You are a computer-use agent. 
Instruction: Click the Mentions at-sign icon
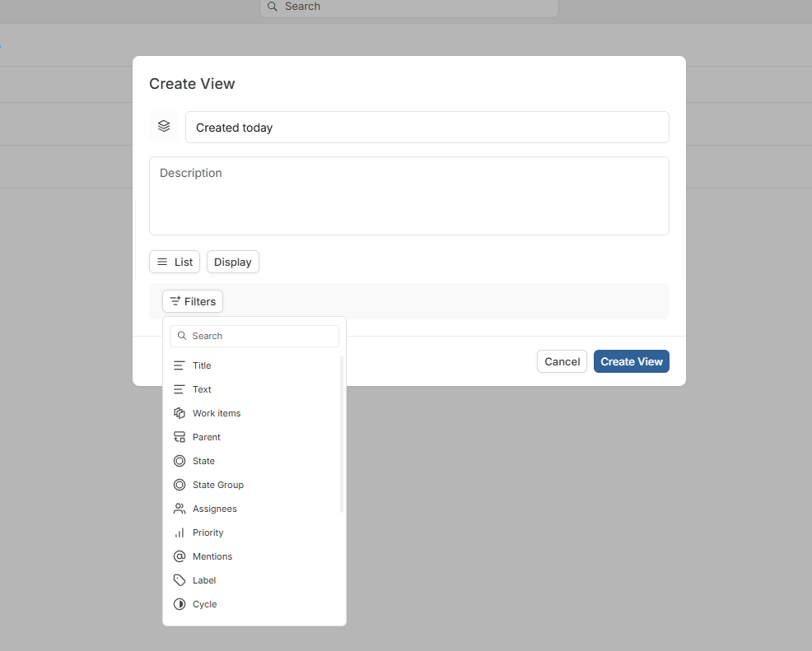180,556
